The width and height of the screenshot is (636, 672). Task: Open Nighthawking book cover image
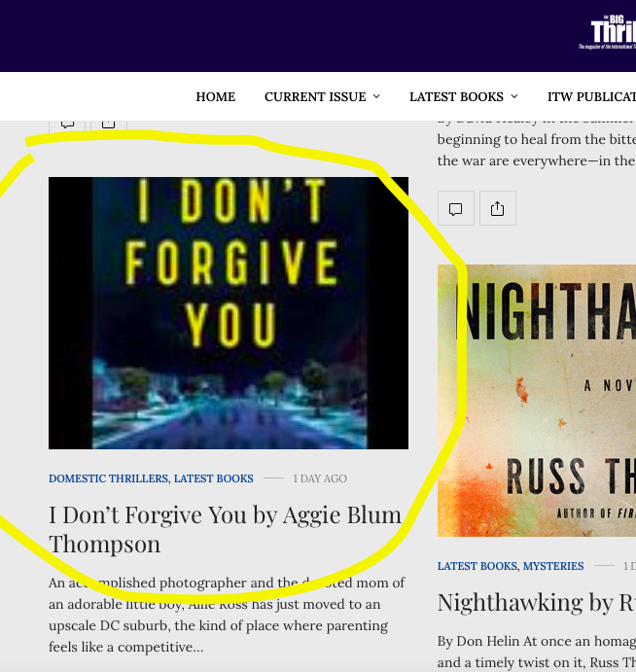(x=537, y=401)
